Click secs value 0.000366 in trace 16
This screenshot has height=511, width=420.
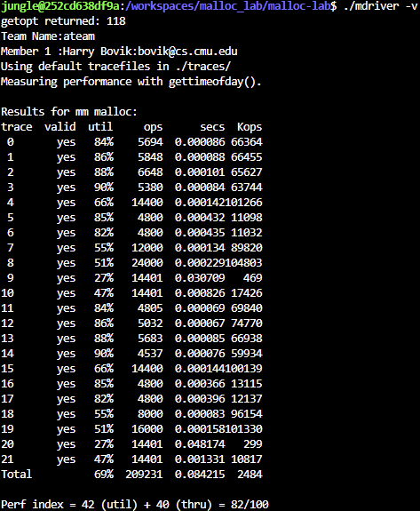[200, 384]
